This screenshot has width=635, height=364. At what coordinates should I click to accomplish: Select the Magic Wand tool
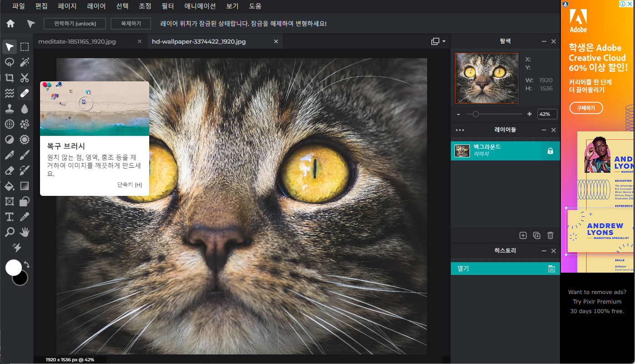[x=25, y=62]
